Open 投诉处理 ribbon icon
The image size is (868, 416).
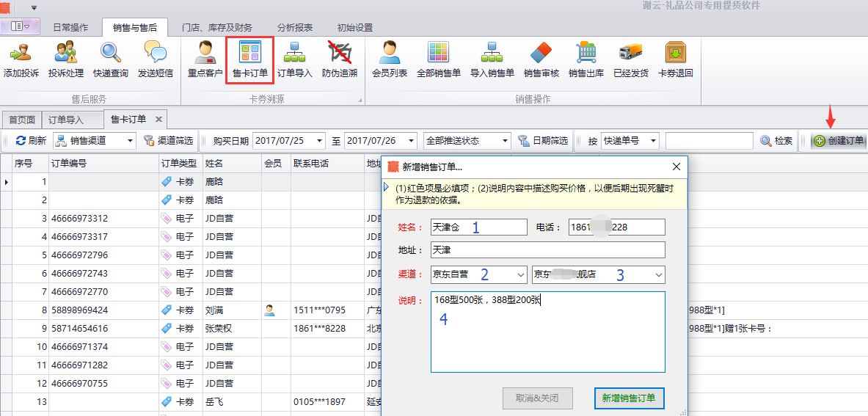click(x=66, y=59)
